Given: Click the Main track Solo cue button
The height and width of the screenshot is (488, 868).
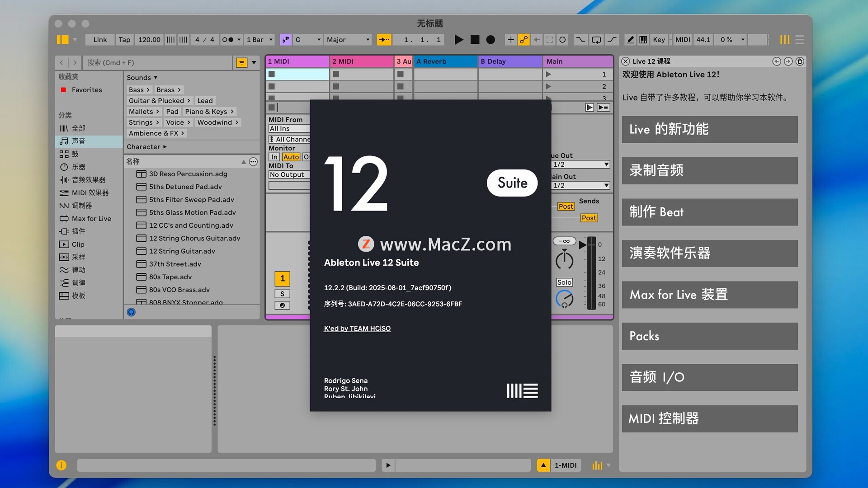Looking at the screenshot, I should coord(564,282).
